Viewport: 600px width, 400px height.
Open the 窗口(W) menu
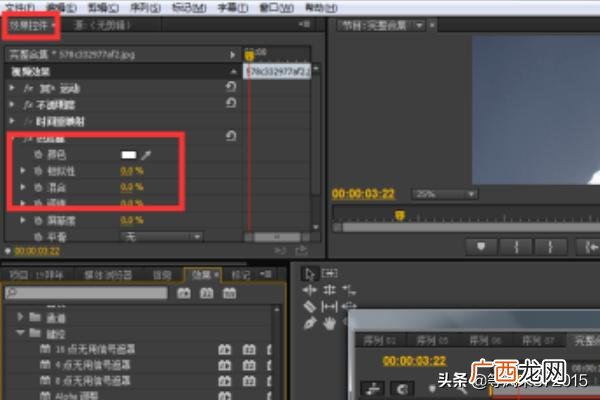coord(276,8)
